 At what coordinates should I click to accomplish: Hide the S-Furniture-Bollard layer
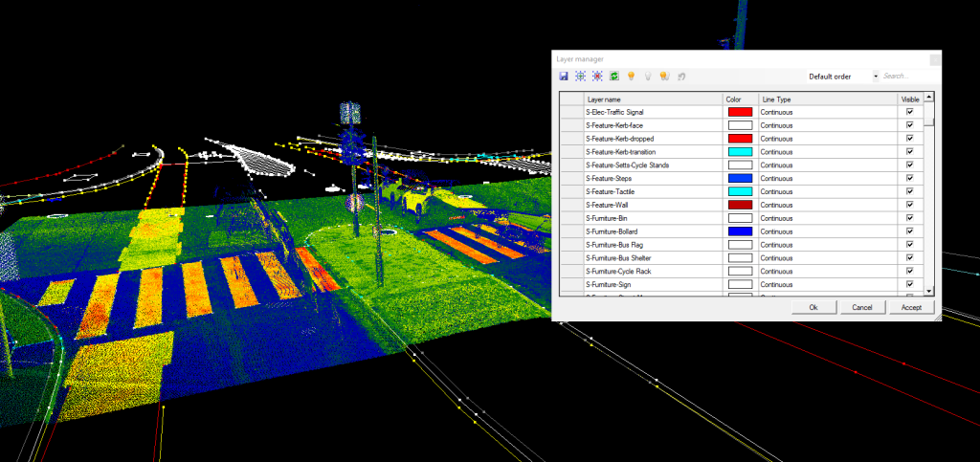909,231
